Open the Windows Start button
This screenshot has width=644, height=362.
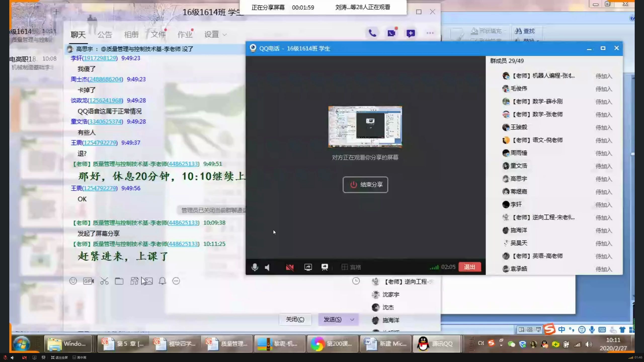click(x=21, y=344)
